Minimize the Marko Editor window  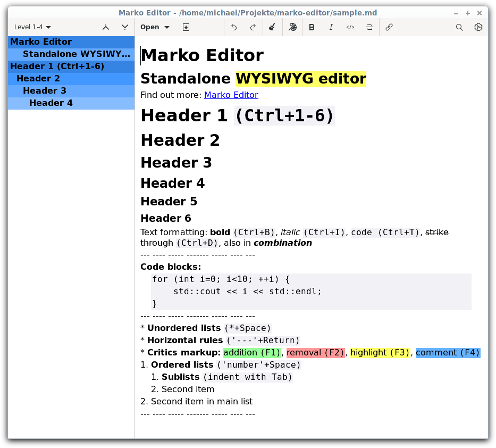click(x=456, y=13)
